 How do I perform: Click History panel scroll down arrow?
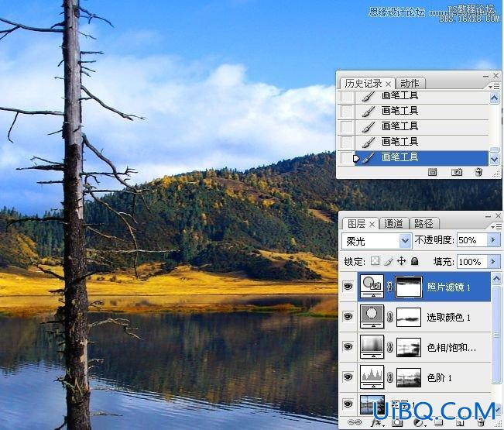click(495, 159)
